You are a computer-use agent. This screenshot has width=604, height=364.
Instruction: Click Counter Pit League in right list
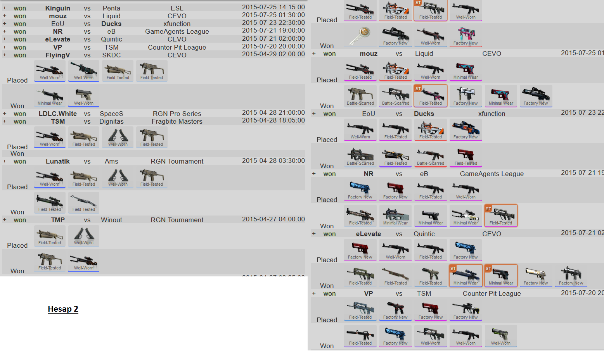point(492,293)
